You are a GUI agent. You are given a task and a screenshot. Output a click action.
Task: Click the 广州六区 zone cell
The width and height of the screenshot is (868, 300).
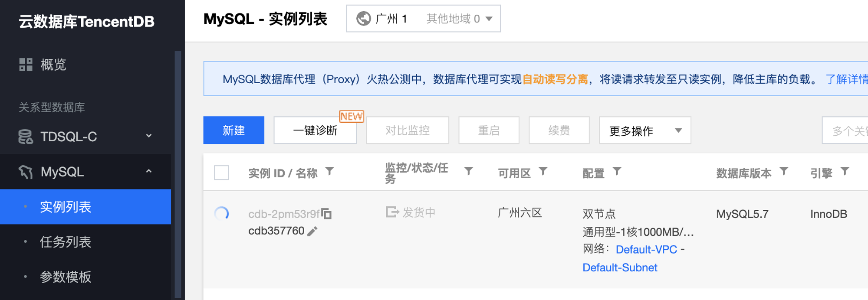coord(520,213)
